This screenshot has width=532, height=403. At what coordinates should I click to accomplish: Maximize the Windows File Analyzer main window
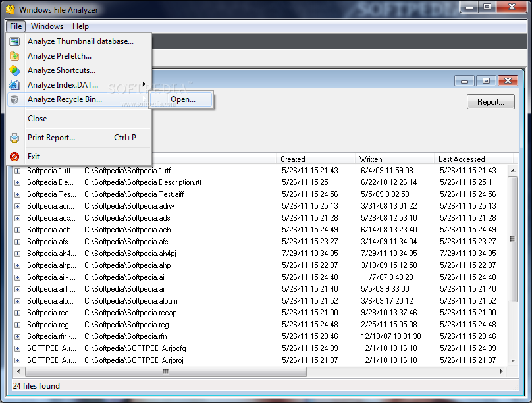487,7
